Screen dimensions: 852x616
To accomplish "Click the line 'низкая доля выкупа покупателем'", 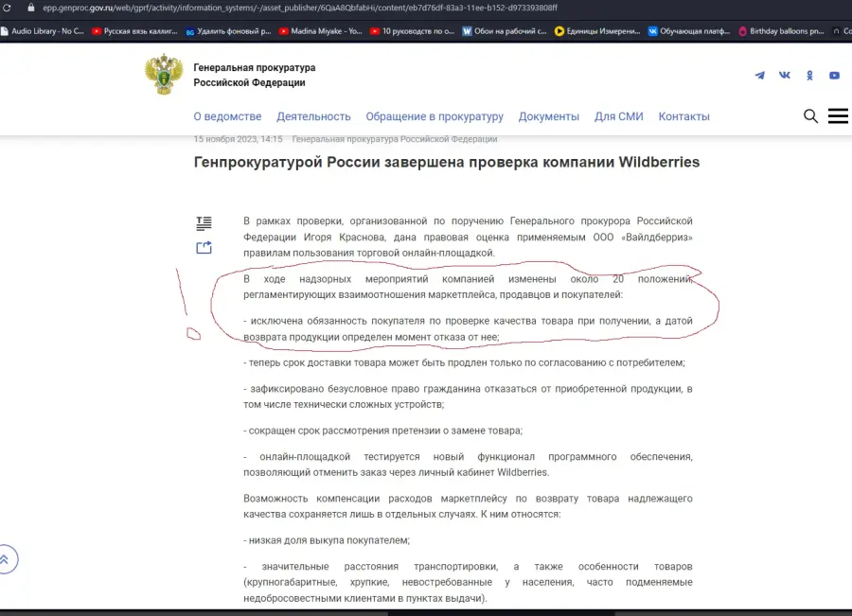I will [x=327, y=540].
